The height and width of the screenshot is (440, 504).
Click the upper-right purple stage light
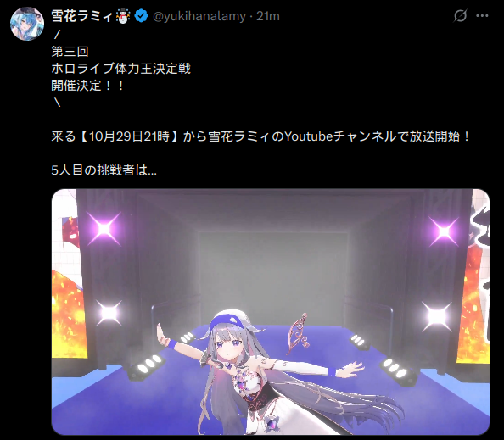[x=444, y=231]
